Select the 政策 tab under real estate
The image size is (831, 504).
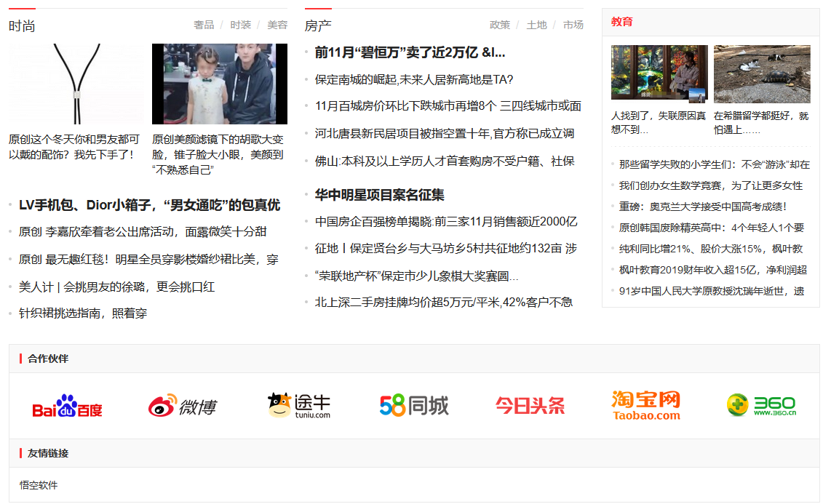click(500, 25)
